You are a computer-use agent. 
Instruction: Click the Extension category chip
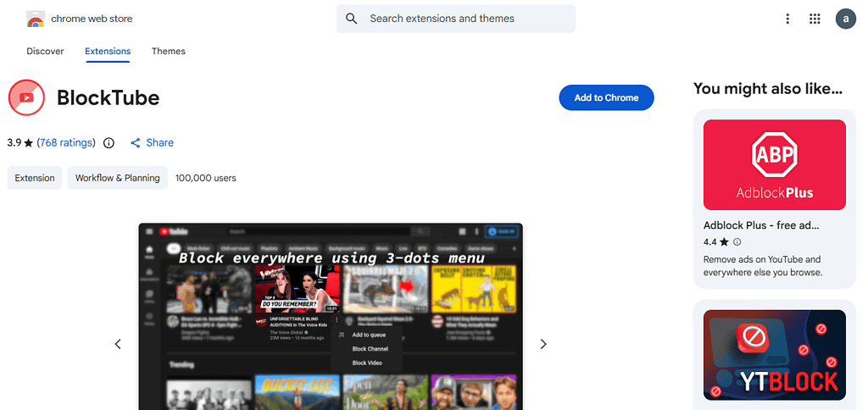(x=34, y=178)
